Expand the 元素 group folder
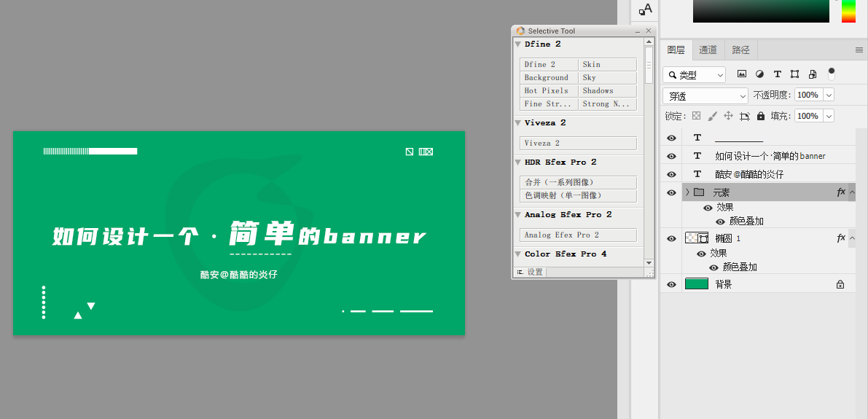 pyautogui.click(x=687, y=192)
